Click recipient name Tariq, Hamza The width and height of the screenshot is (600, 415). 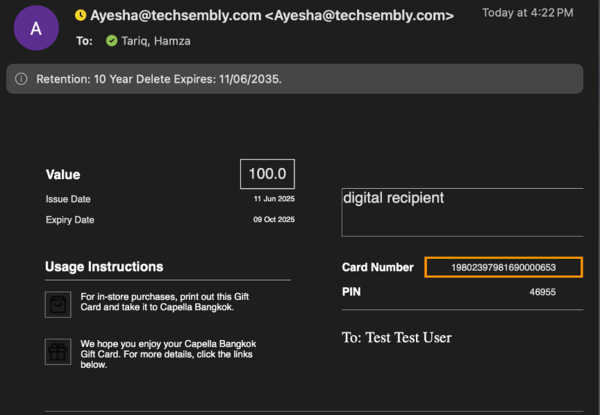[x=156, y=41]
